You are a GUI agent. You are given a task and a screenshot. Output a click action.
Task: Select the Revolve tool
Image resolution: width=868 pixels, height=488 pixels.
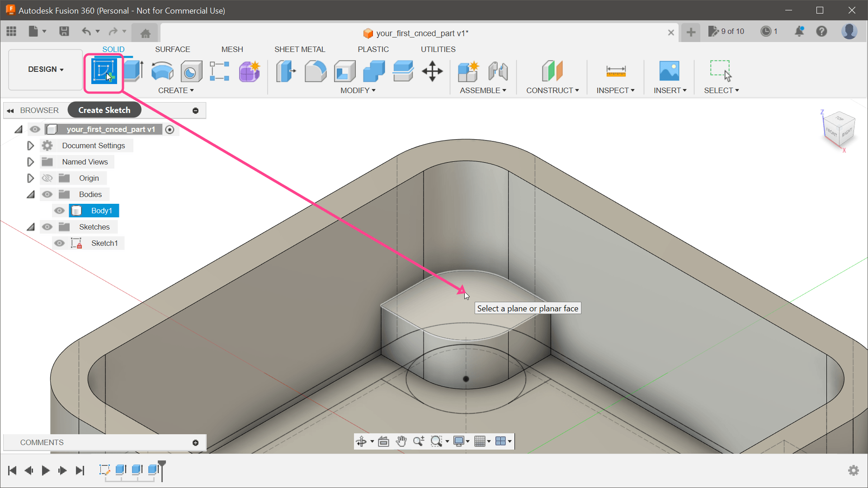coord(162,71)
